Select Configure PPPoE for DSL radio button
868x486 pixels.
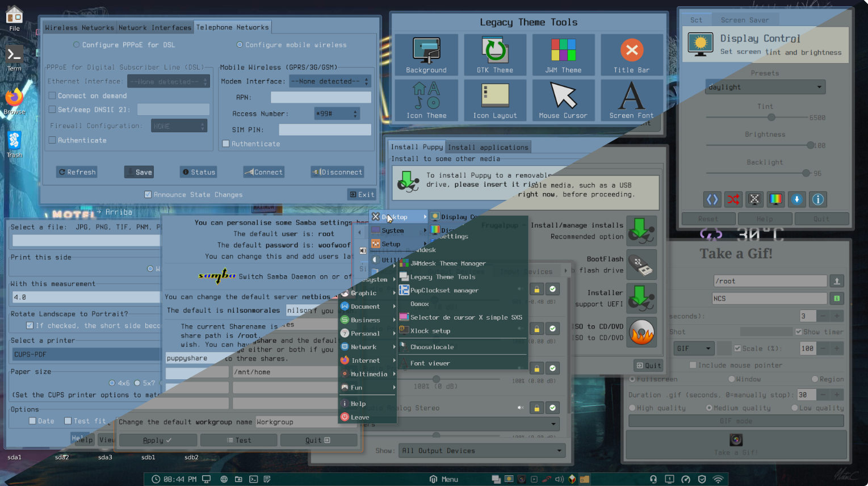76,45
